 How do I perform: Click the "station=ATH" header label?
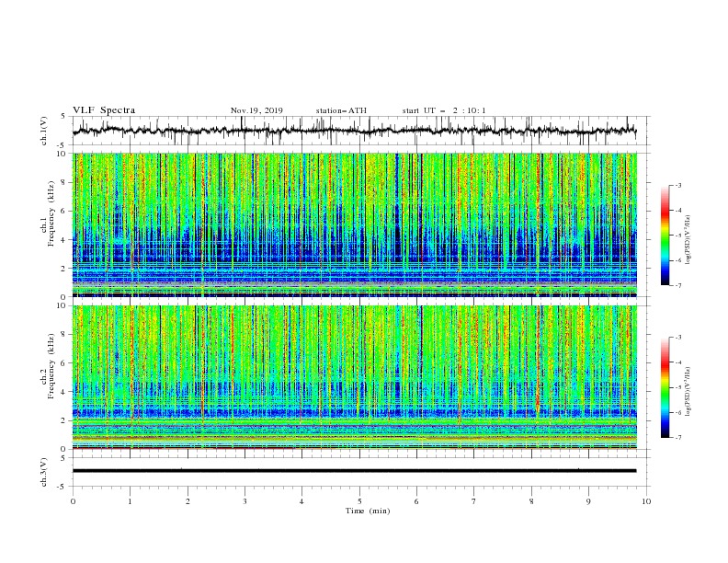pyautogui.click(x=341, y=110)
